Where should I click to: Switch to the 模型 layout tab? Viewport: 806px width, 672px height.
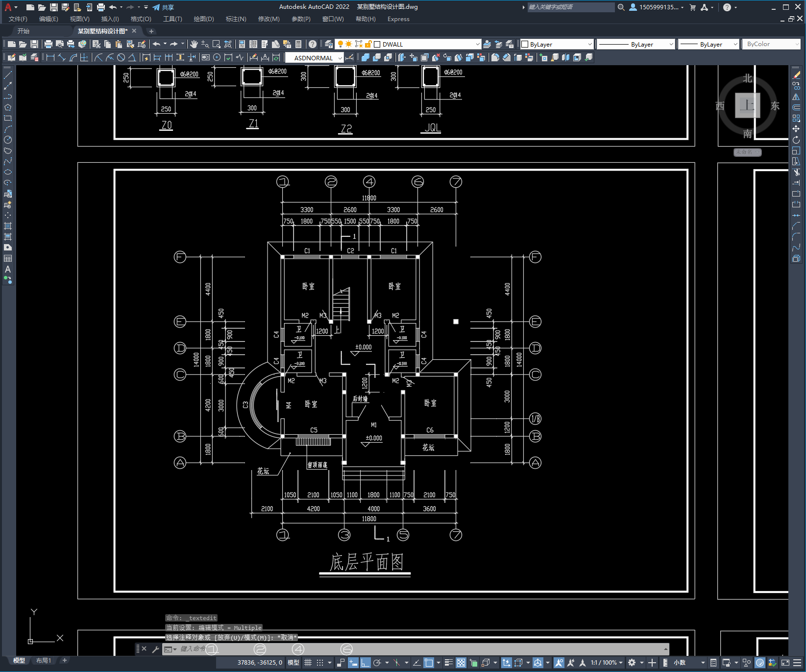(x=19, y=661)
